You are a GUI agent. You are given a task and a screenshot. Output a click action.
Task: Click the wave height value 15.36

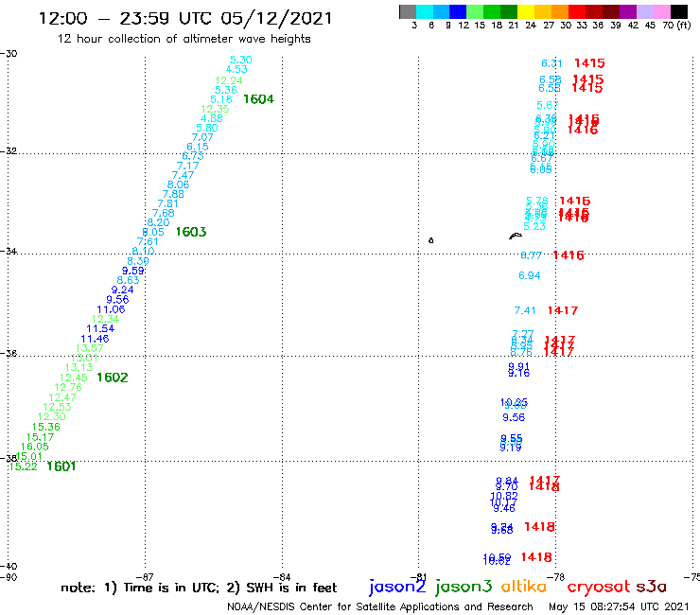click(x=46, y=427)
